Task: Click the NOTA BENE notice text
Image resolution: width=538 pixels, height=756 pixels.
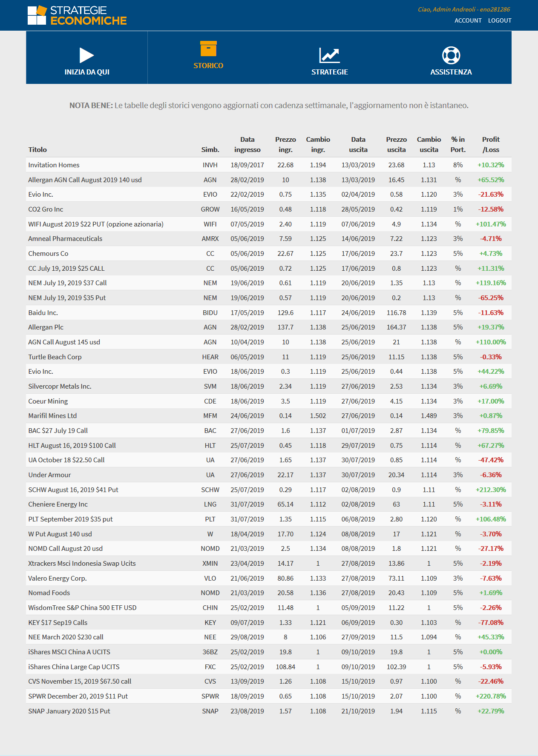Action: point(269,105)
